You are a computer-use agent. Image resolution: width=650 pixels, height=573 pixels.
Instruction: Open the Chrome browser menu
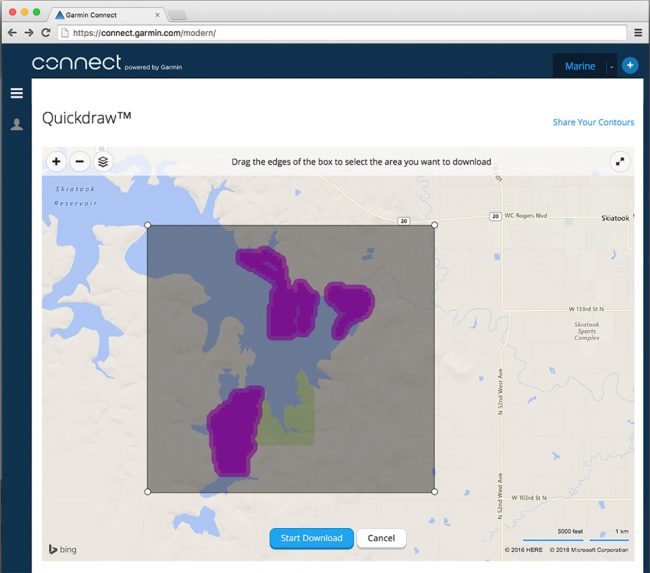(638, 33)
